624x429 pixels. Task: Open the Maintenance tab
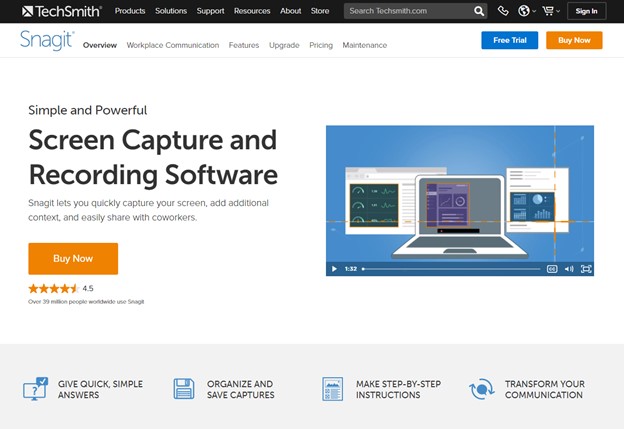[365, 45]
